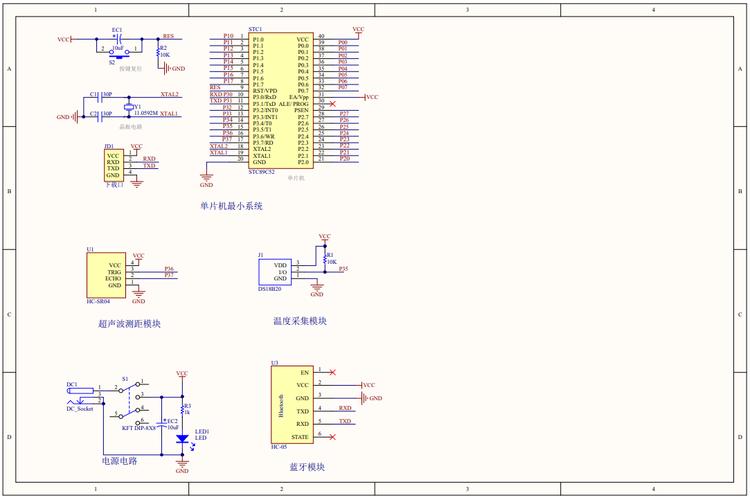The height and width of the screenshot is (500, 750).
Task: Click the '蓝牙模块' section title
Action: tap(307, 467)
